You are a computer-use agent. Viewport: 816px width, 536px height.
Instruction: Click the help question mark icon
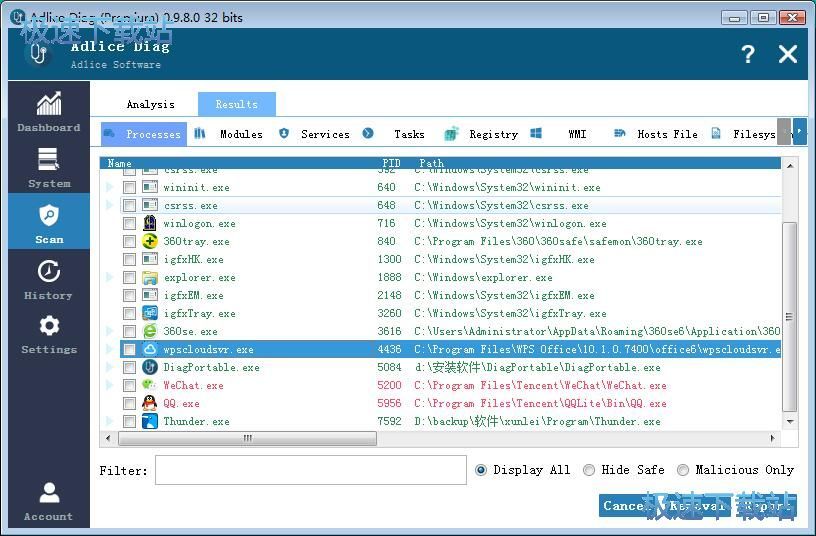click(x=747, y=54)
